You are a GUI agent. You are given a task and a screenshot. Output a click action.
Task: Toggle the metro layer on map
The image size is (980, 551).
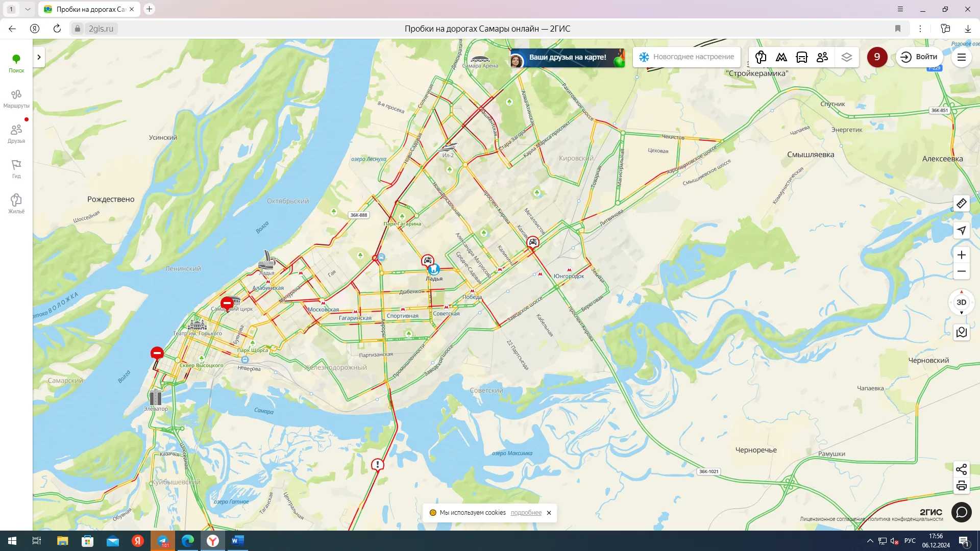[x=781, y=57]
